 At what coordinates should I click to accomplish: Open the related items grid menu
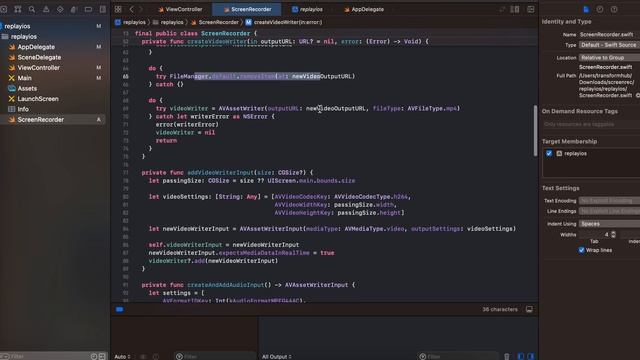pyautogui.click(x=118, y=9)
